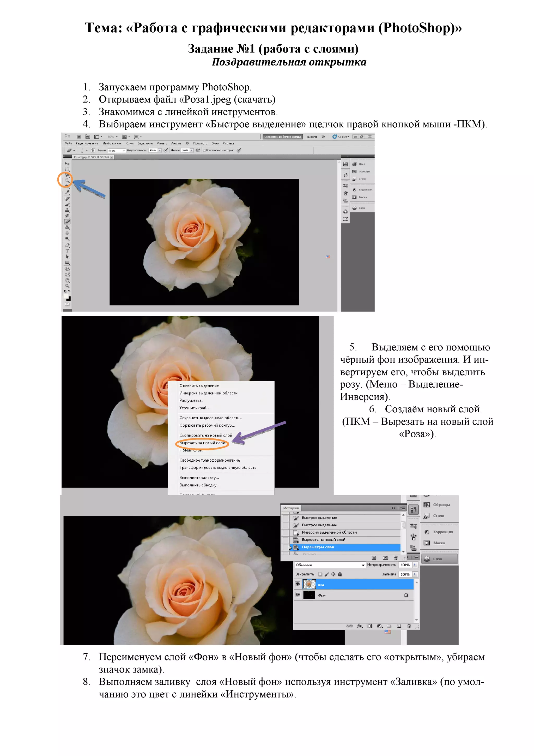Select the Type tool in toolbar
Screen dimensions: 534x756
(67, 251)
